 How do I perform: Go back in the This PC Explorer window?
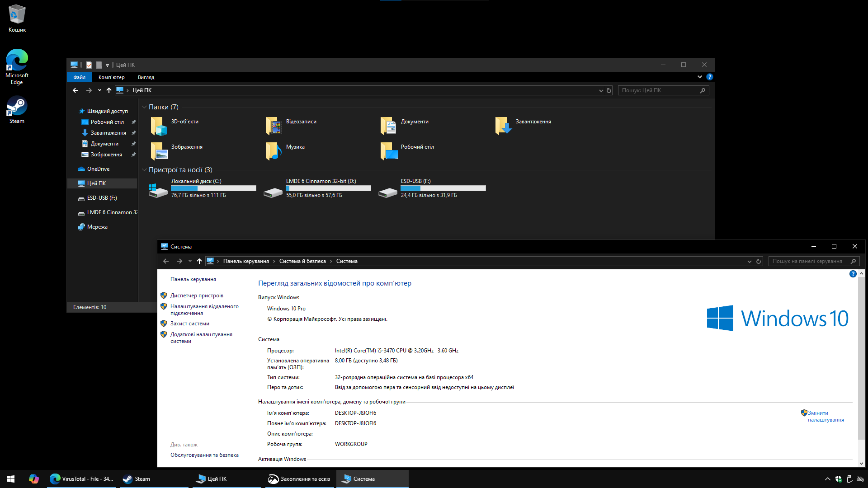[75, 90]
